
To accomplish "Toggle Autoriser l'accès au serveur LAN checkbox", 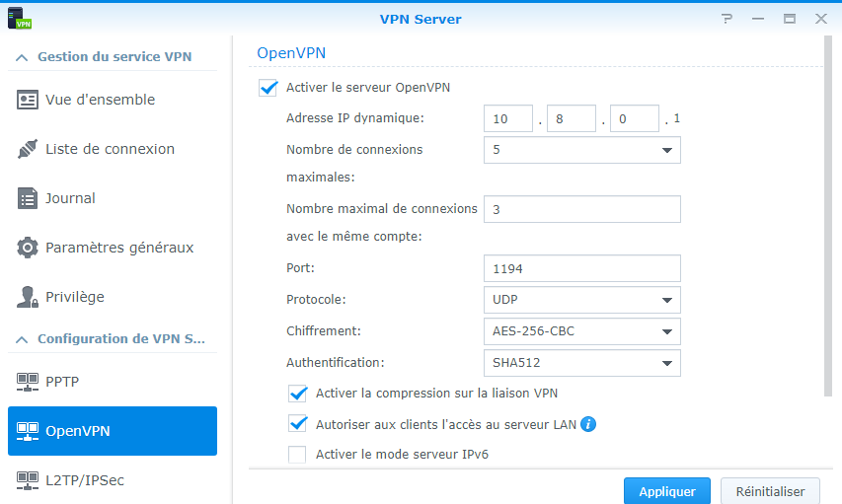I will click(x=297, y=424).
